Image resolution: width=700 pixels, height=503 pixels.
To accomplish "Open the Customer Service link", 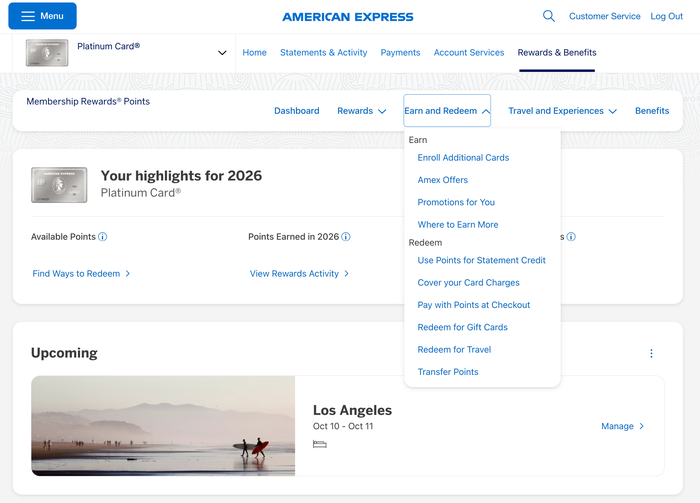I will 604,16.
